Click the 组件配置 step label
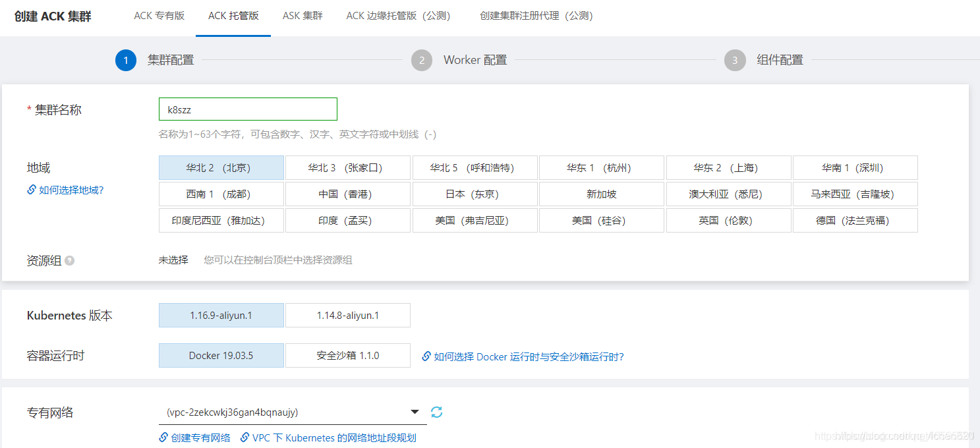The width and height of the screenshot is (980, 448). tap(780, 60)
